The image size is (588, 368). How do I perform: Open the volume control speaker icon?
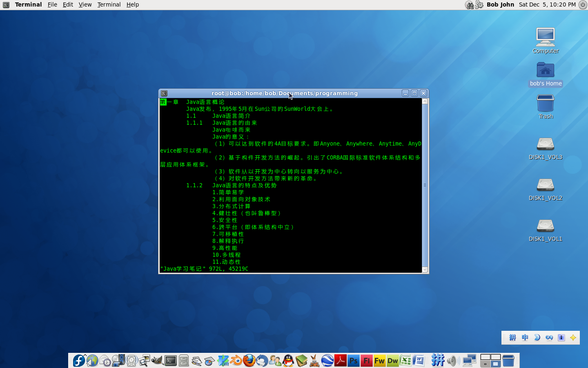[453, 361]
